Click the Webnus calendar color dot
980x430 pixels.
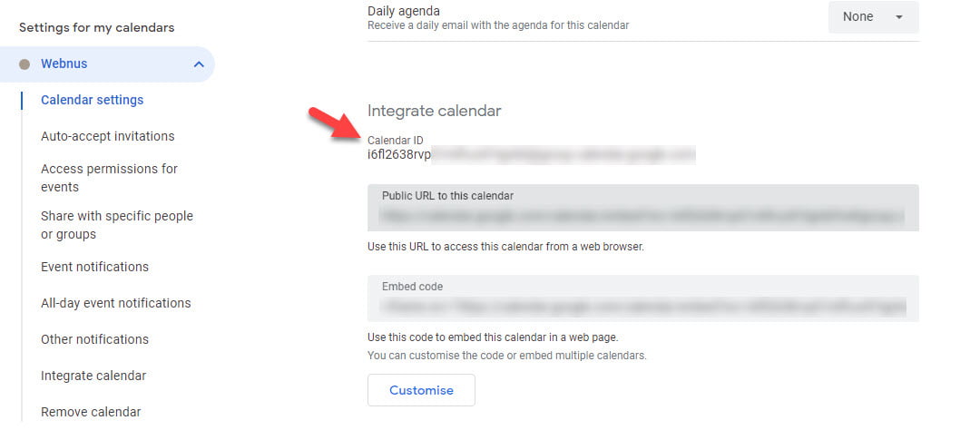pos(24,64)
